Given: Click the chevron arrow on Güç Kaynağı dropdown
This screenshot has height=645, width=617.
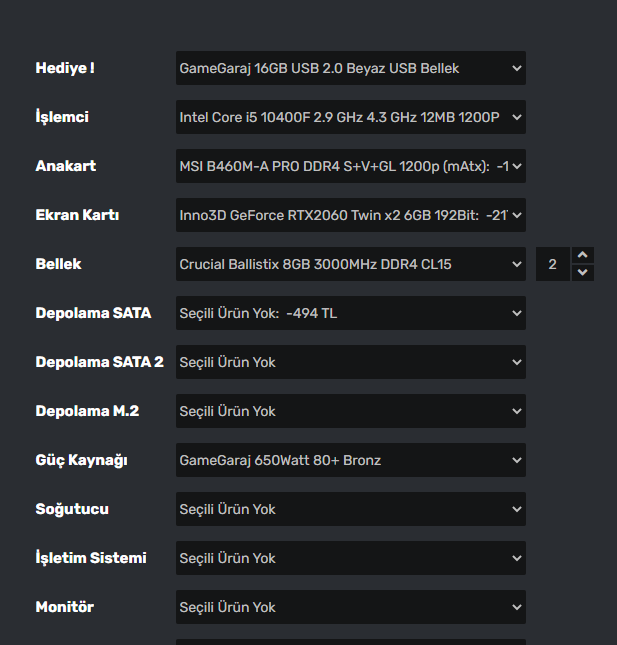Looking at the screenshot, I should point(516,460).
